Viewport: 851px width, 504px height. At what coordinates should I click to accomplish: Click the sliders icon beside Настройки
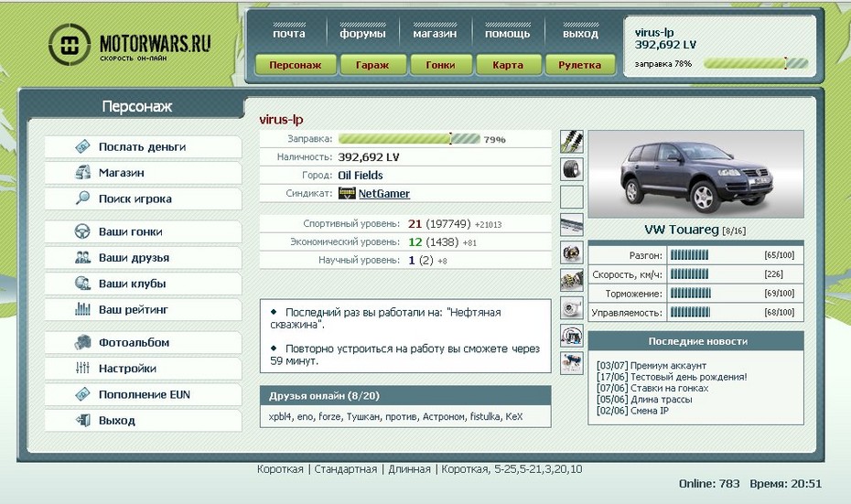(82, 369)
